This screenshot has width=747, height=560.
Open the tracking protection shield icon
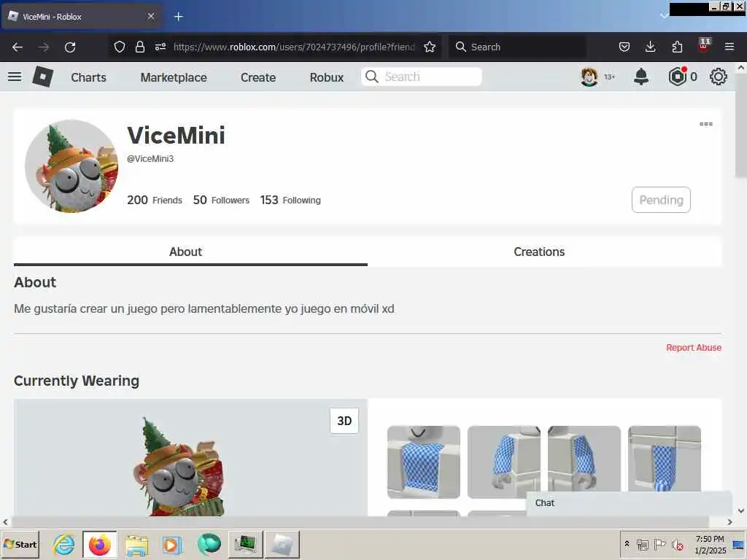[x=120, y=47]
